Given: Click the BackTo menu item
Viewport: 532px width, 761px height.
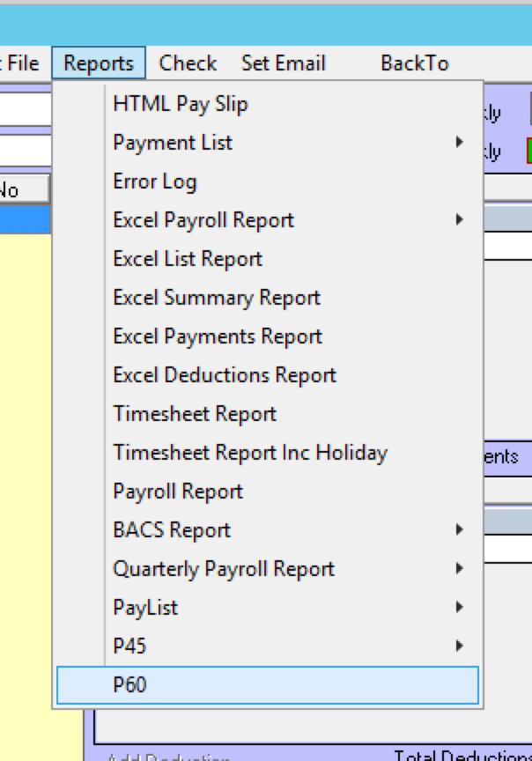Looking at the screenshot, I should (414, 63).
